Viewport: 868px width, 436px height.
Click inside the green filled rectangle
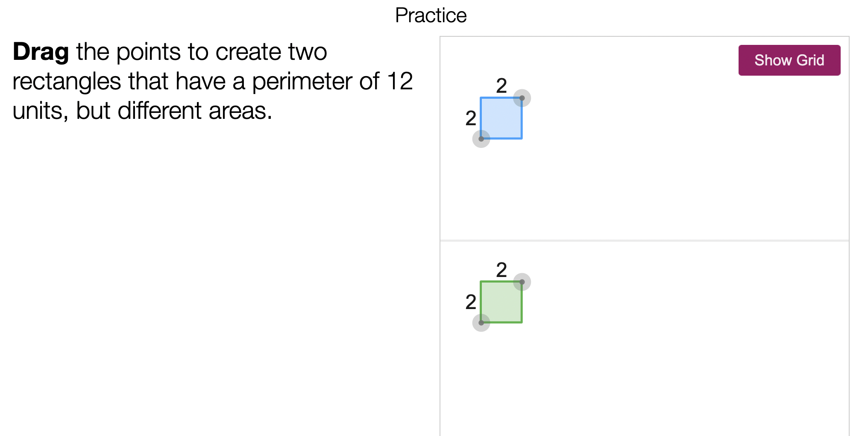[x=501, y=302]
